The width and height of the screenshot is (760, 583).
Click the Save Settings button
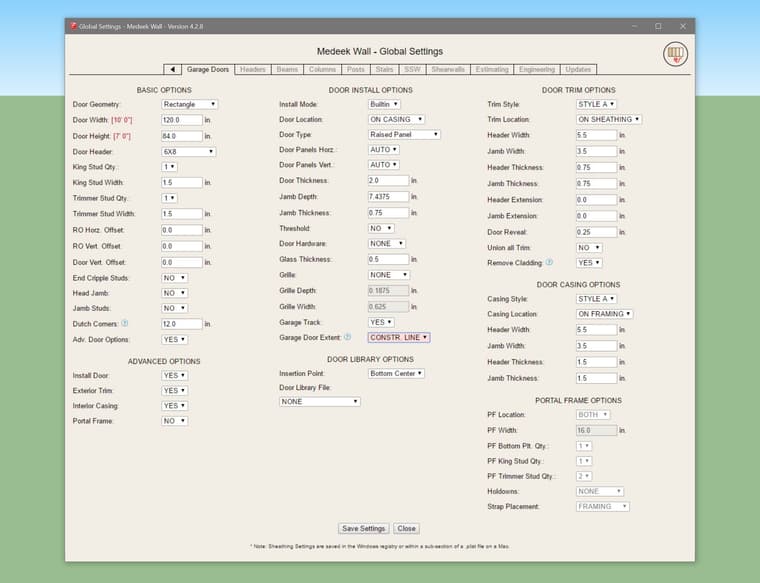pyautogui.click(x=363, y=528)
